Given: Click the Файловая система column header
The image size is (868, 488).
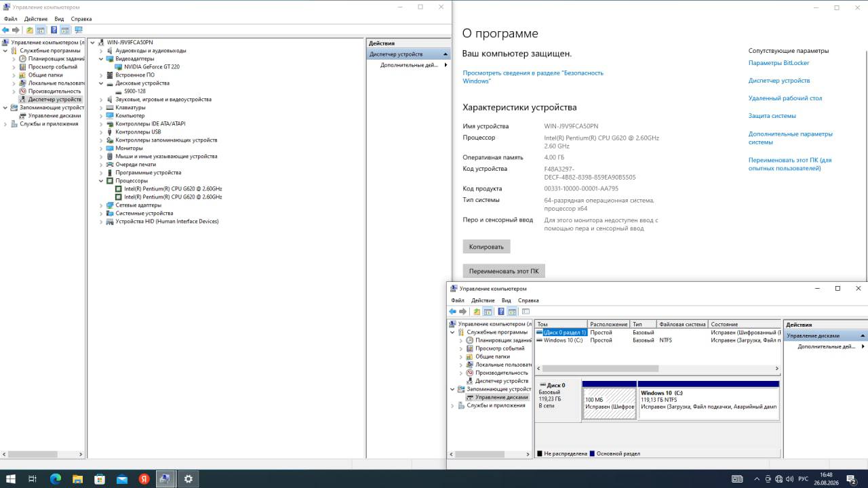Looking at the screenshot, I should point(682,325).
